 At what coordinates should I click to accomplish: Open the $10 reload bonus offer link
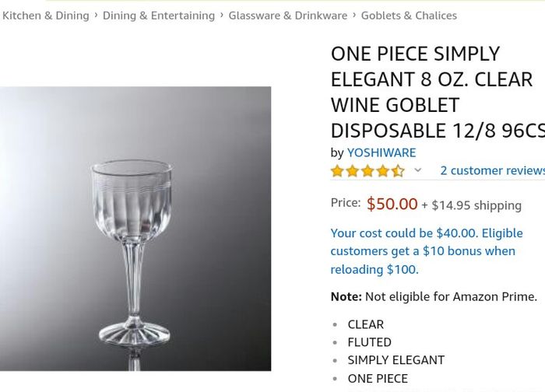[427, 251]
